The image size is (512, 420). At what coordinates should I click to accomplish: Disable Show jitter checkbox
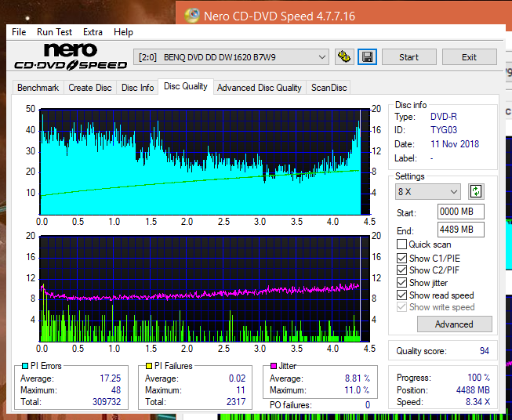click(x=401, y=283)
